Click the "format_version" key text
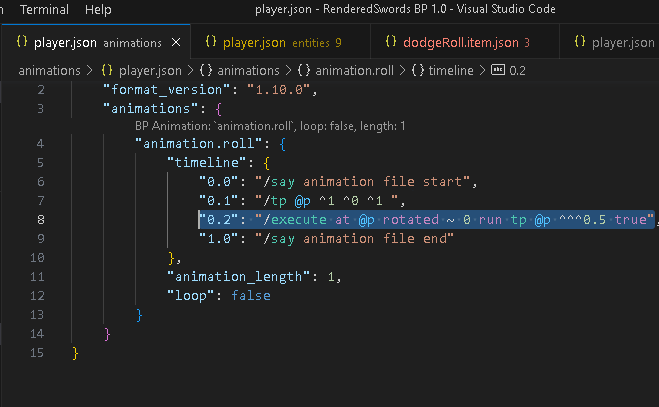 167,90
